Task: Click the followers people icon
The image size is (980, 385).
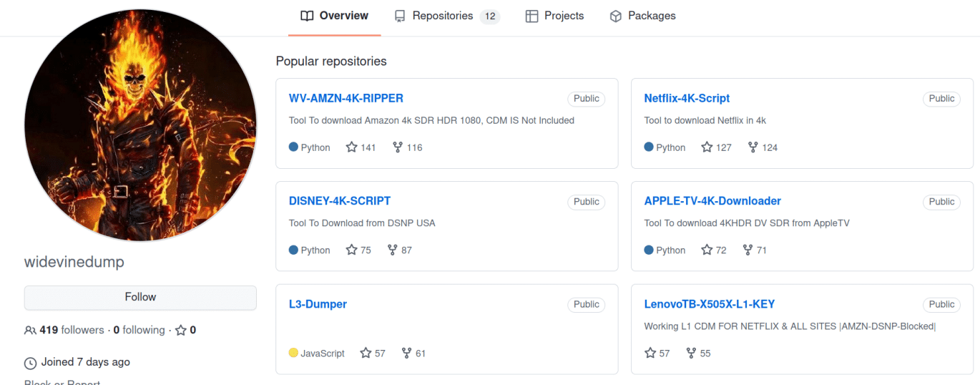Action: click(30, 331)
